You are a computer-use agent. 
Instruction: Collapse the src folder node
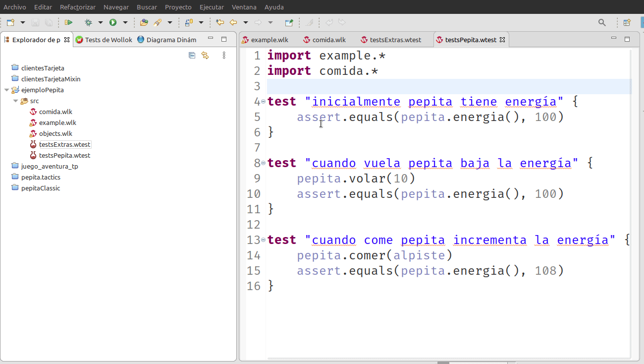click(15, 101)
